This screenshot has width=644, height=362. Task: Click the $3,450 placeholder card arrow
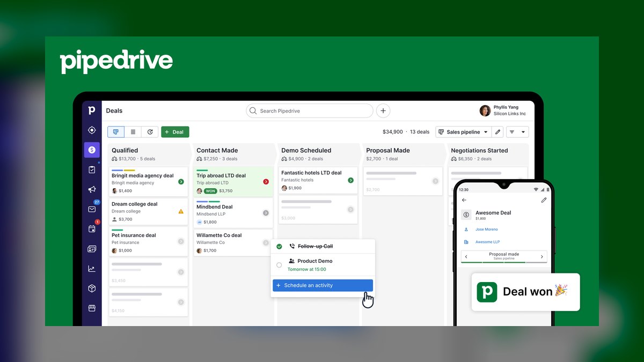(x=181, y=272)
